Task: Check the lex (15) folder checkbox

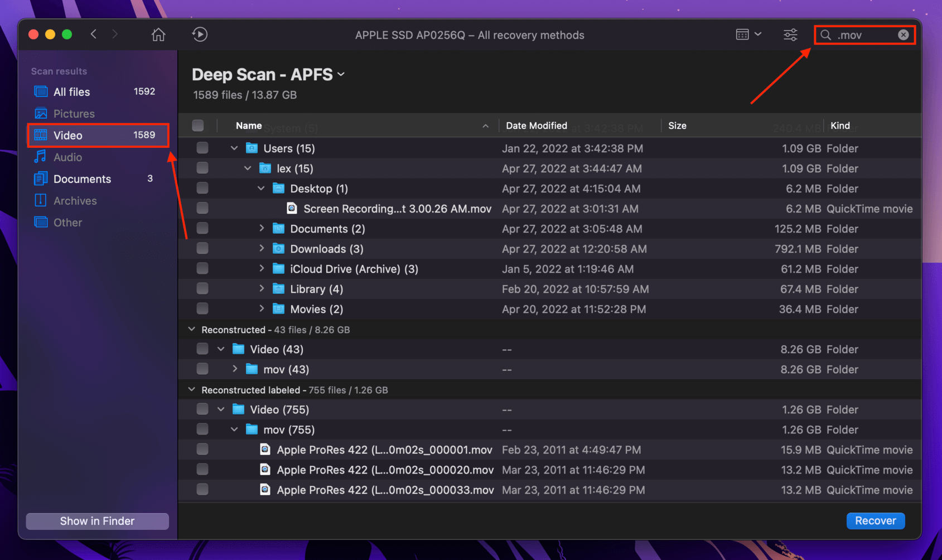Action: click(202, 168)
